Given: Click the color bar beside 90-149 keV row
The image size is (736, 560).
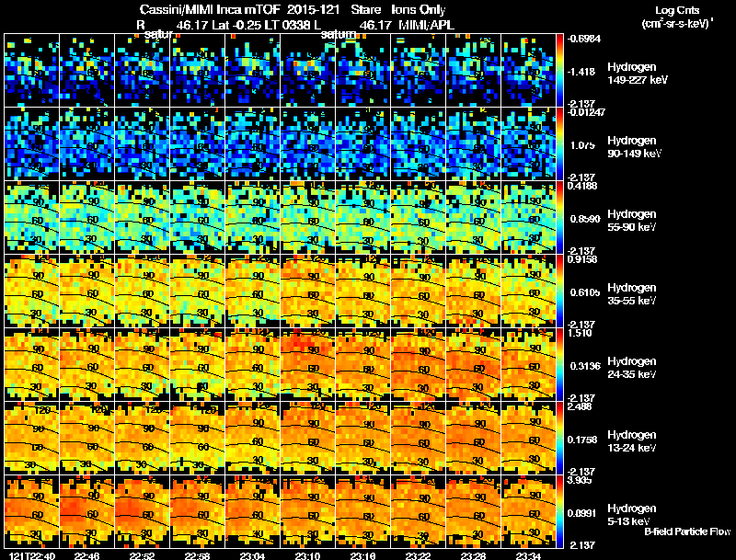Looking at the screenshot, I should (x=559, y=144).
